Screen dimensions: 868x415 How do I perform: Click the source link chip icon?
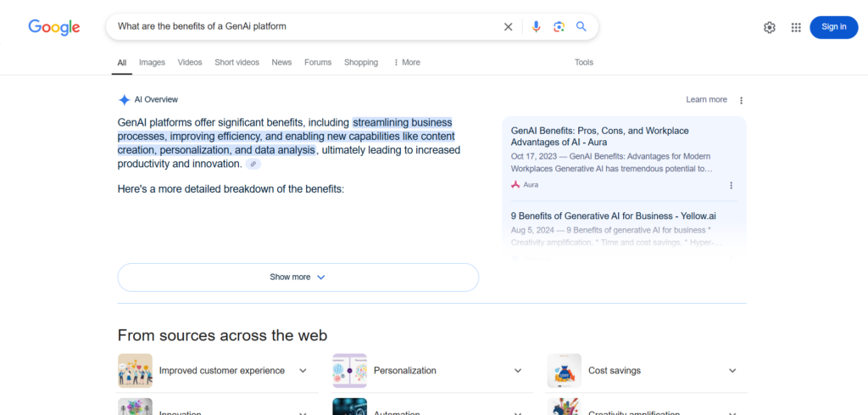(253, 165)
